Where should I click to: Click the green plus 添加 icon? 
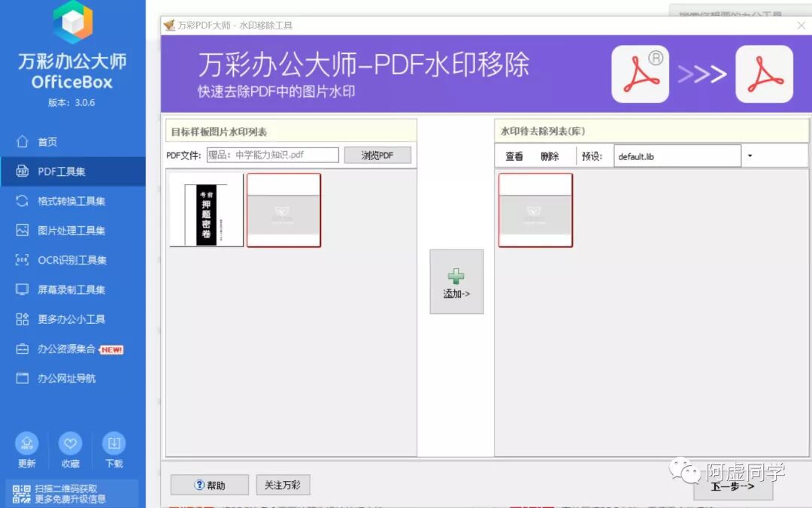(456, 276)
